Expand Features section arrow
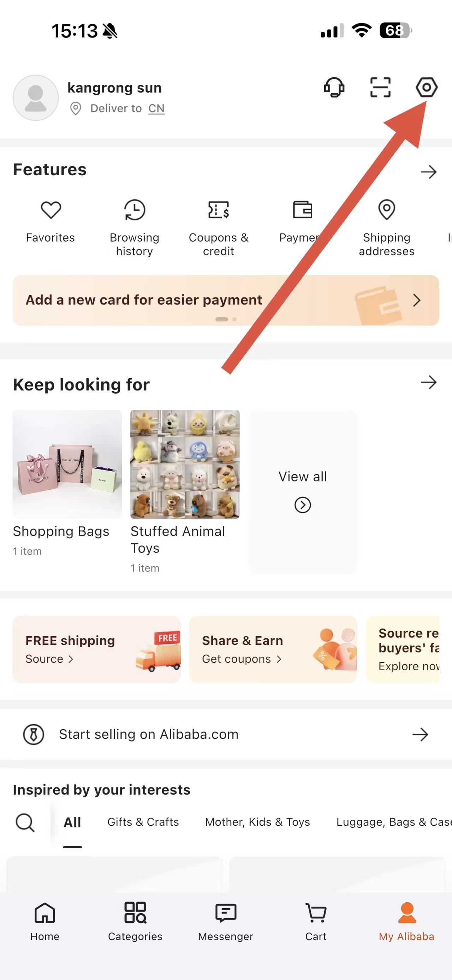 pos(428,172)
